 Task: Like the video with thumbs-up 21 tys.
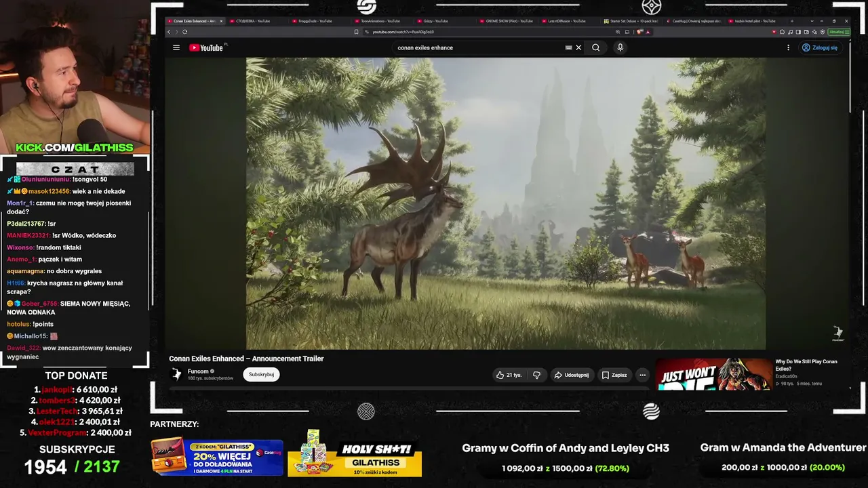click(509, 375)
